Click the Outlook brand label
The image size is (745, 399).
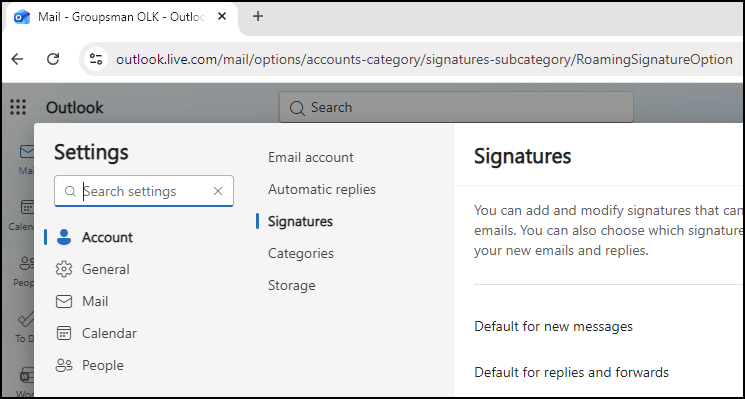[x=75, y=107]
